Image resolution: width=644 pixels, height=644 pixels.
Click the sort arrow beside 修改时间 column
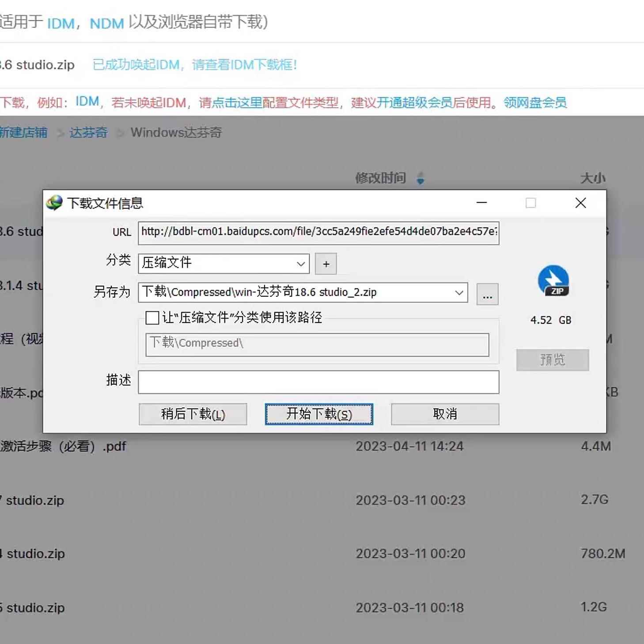click(420, 178)
